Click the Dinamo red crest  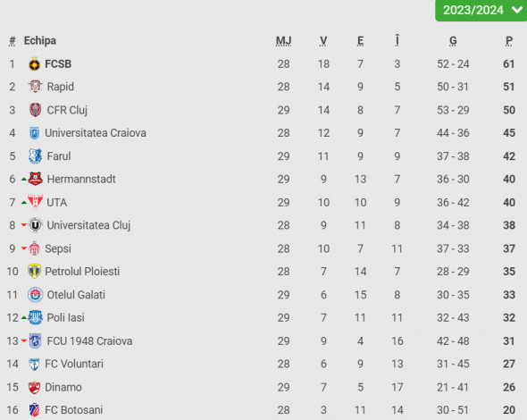[34, 387]
